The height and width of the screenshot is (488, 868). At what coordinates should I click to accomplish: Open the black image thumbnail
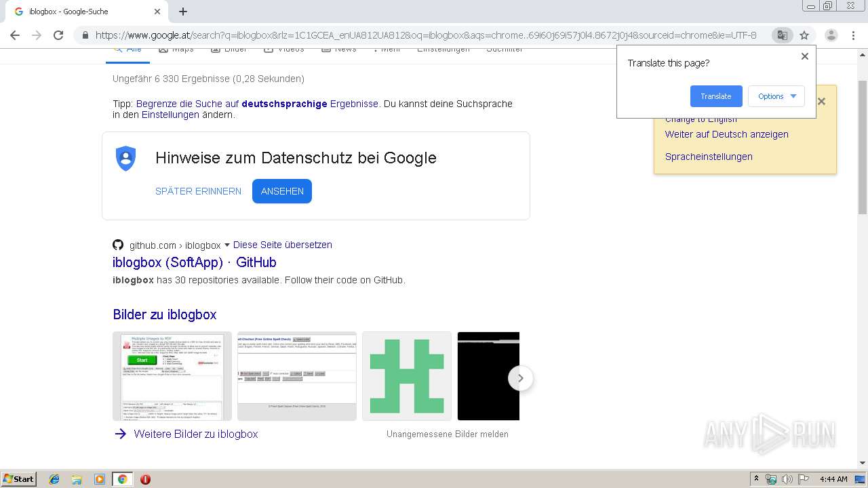(x=488, y=376)
